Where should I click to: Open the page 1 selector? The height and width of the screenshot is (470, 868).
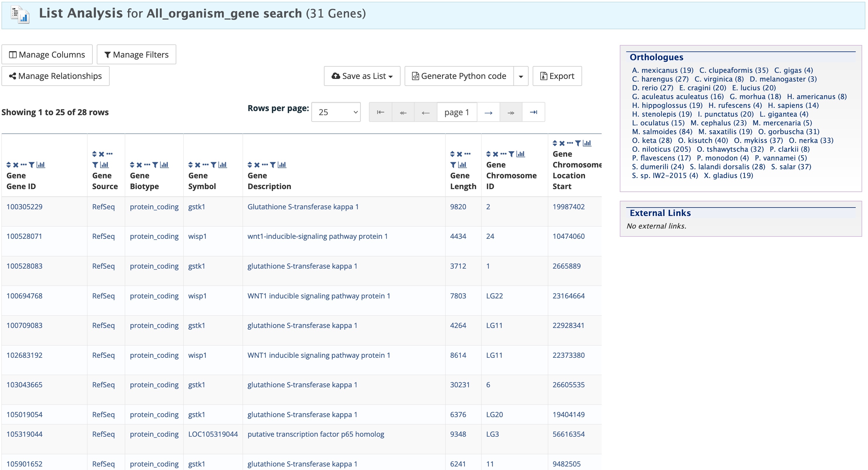[x=457, y=112]
